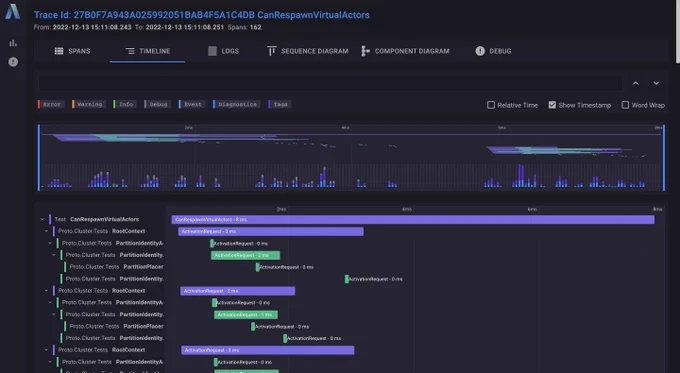Click the Spans: 162 count text
This screenshot has height=373, width=680.
click(x=244, y=27)
